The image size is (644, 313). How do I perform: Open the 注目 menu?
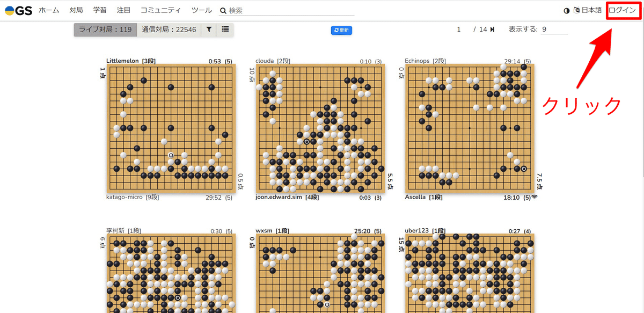click(123, 11)
